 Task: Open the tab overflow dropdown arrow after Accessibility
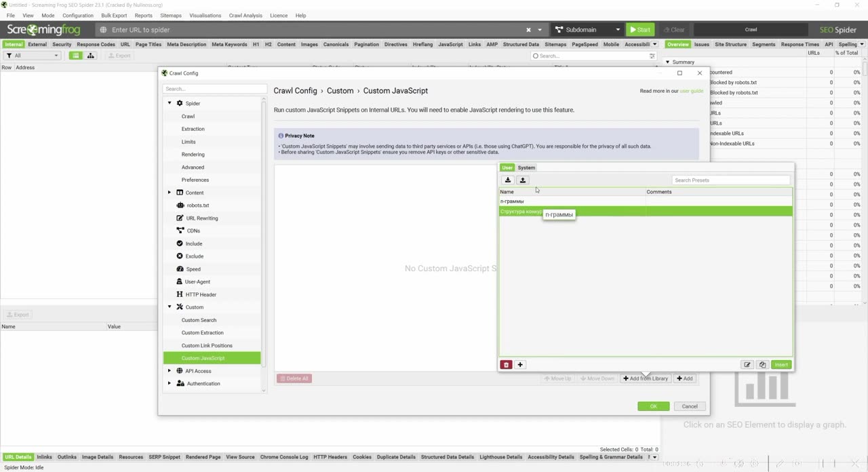pyautogui.click(x=654, y=45)
